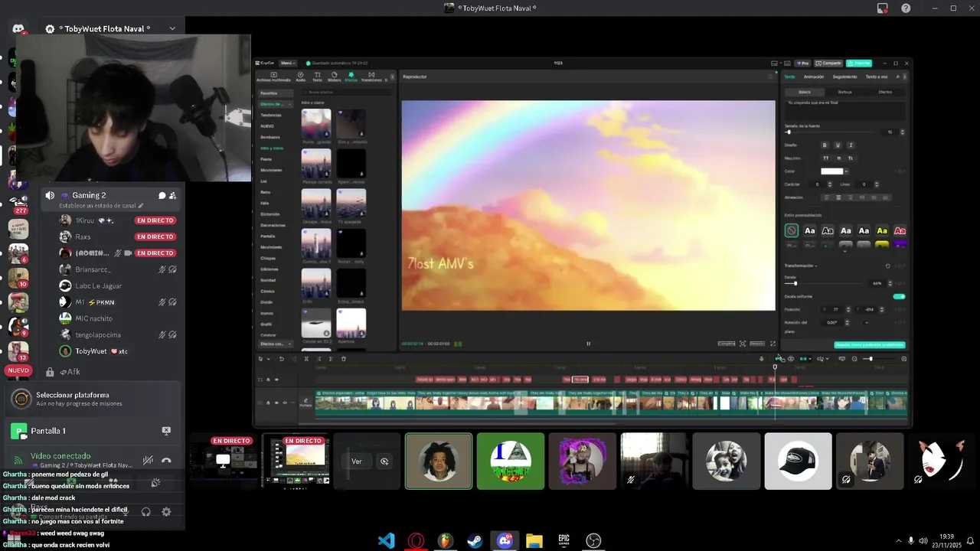Open the Audio panel in CapCut
This screenshot has width=980, height=551.
pyautogui.click(x=300, y=77)
